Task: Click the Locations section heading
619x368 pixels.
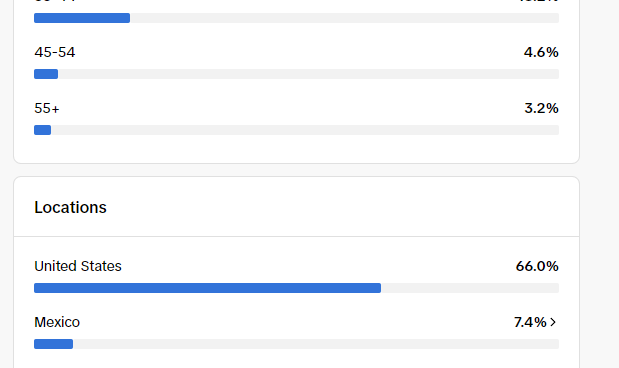Action: [x=70, y=207]
